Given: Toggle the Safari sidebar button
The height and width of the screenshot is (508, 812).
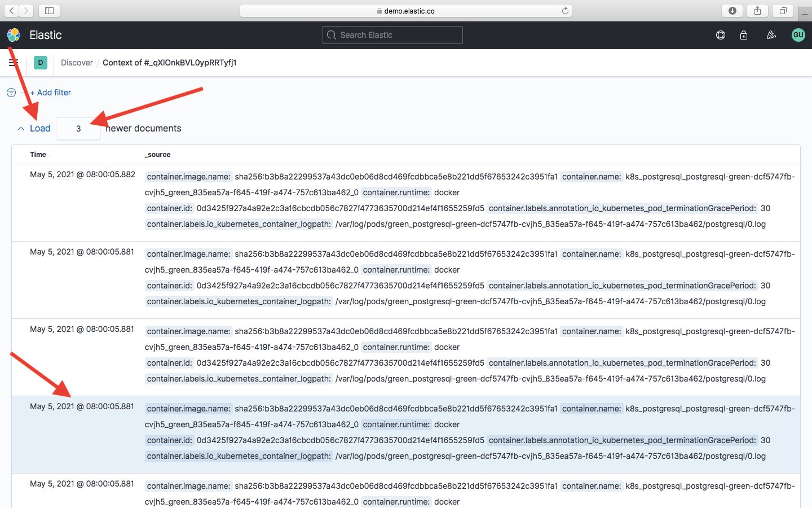Looking at the screenshot, I should click(x=49, y=11).
